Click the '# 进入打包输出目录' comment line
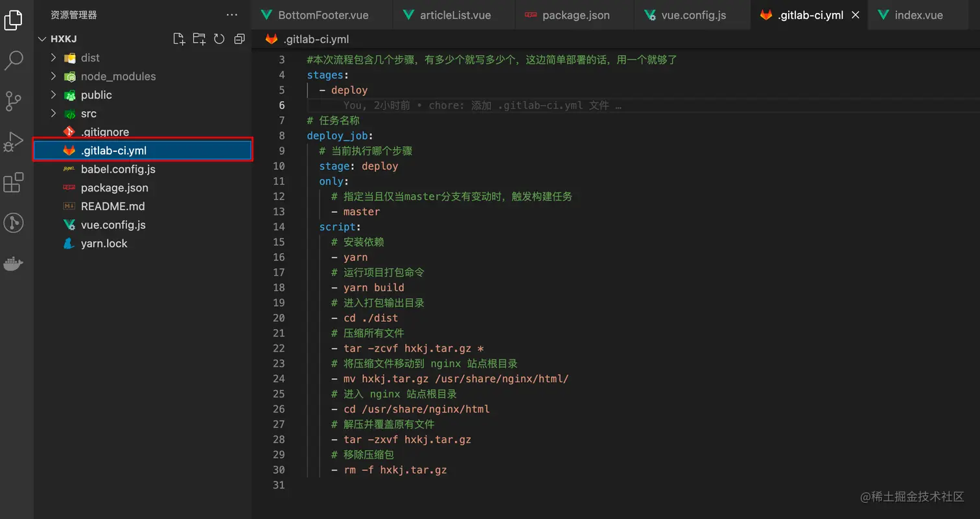 click(378, 303)
